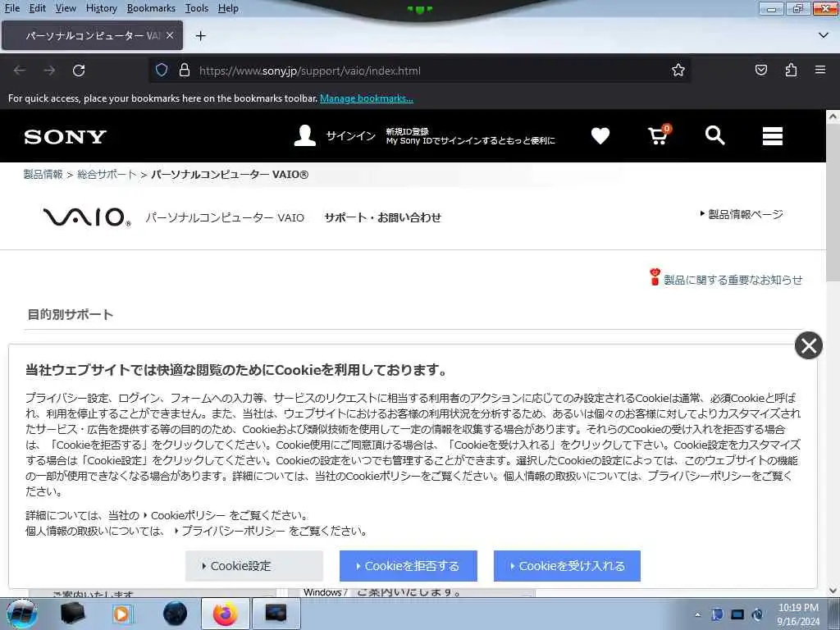Screen dimensions: 840x630
Task: Click the Cookieを拒否する button
Action: click(409, 566)
